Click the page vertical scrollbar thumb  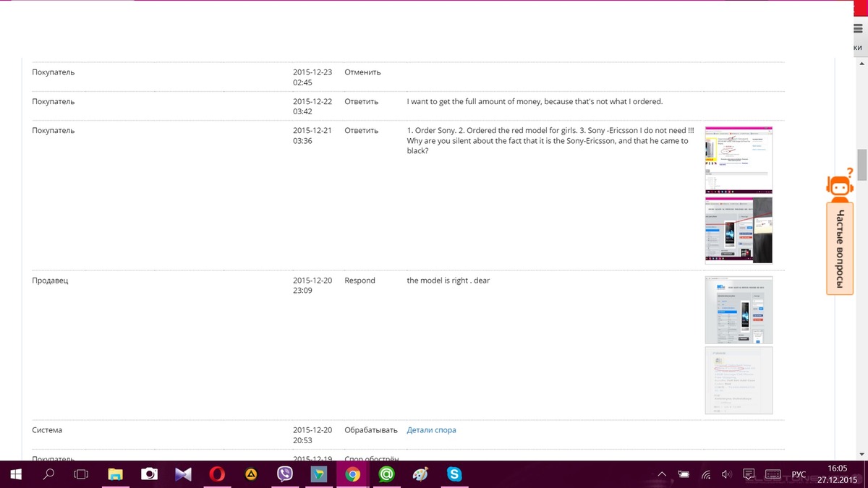point(861,164)
